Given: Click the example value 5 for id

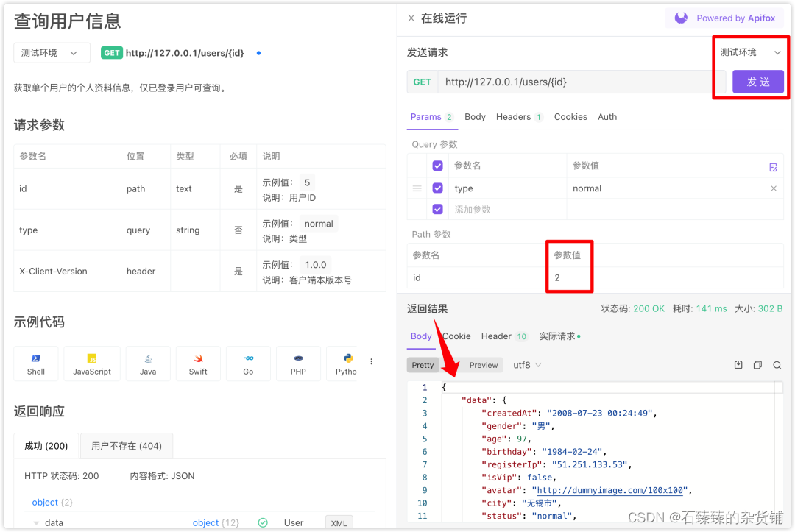Looking at the screenshot, I should pyautogui.click(x=307, y=183).
